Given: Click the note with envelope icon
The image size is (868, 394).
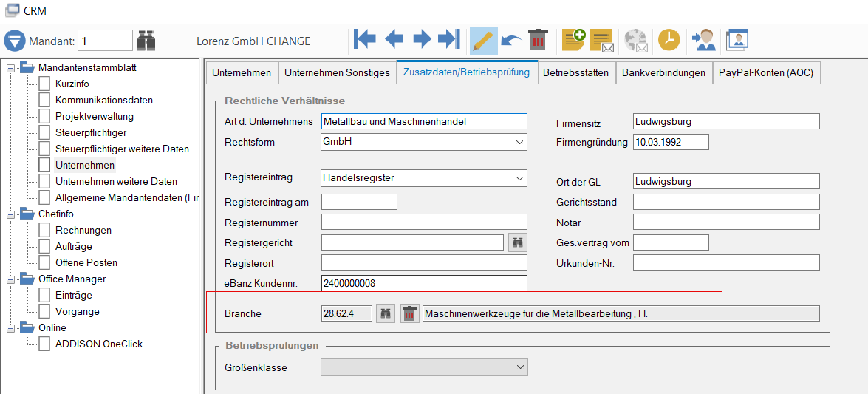Looking at the screenshot, I should 602,41.
